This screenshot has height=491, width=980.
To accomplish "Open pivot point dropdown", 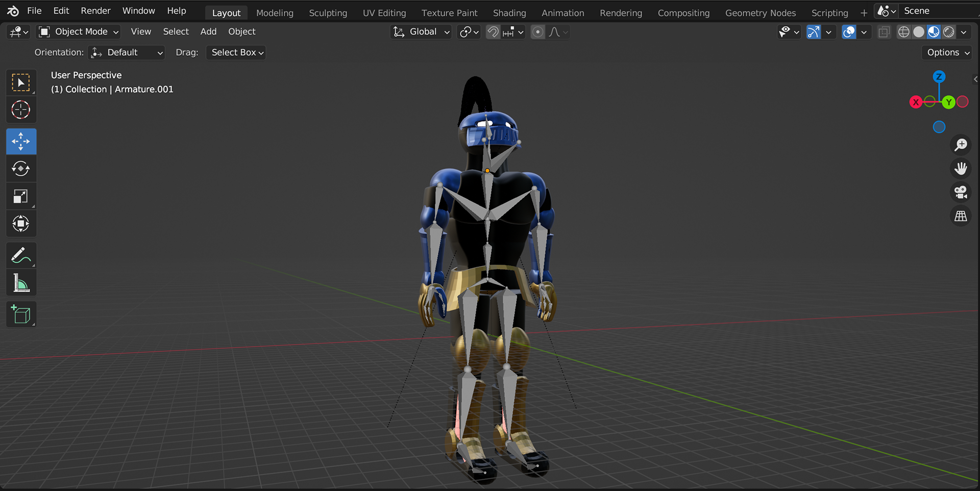I will pos(469,32).
